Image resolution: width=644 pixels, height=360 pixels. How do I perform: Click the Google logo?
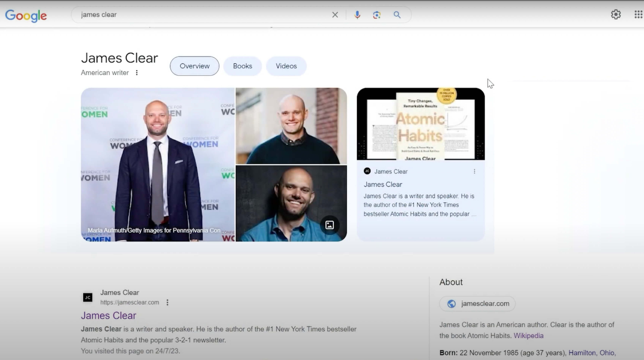(x=26, y=15)
